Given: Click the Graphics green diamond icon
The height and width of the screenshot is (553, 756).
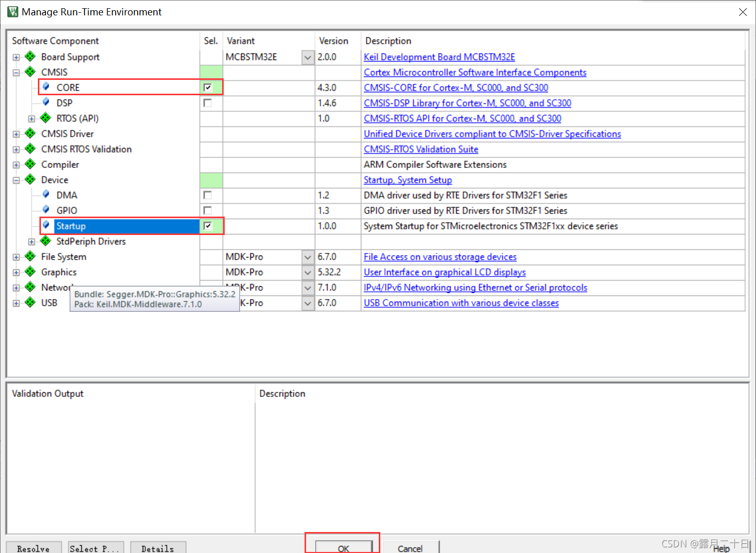Looking at the screenshot, I should point(30,271).
